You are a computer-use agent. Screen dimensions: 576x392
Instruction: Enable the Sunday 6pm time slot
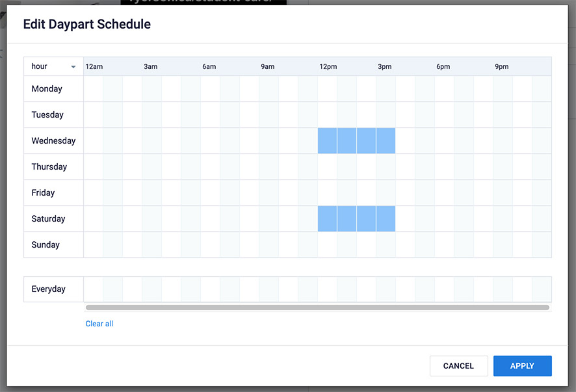[x=444, y=245]
